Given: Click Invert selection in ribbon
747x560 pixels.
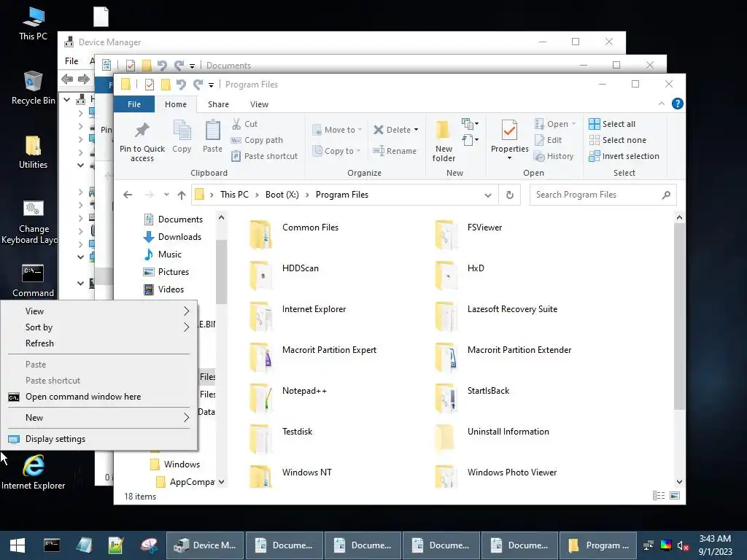Looking at the screenshot, I should coord(624,156).
